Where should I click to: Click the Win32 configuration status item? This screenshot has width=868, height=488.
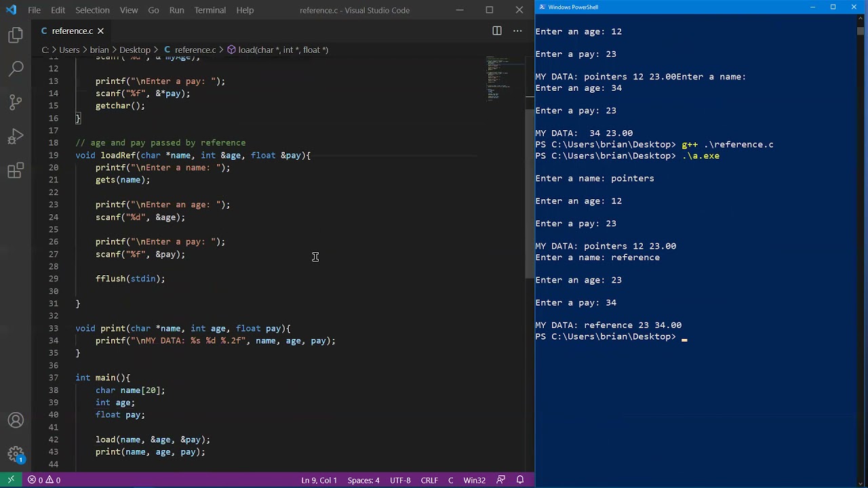(474, 480)
